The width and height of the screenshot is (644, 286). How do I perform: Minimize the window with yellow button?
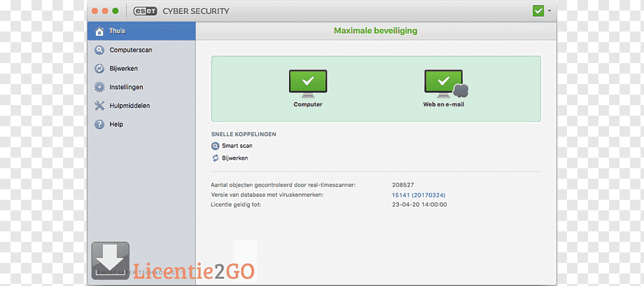point(105,11)
